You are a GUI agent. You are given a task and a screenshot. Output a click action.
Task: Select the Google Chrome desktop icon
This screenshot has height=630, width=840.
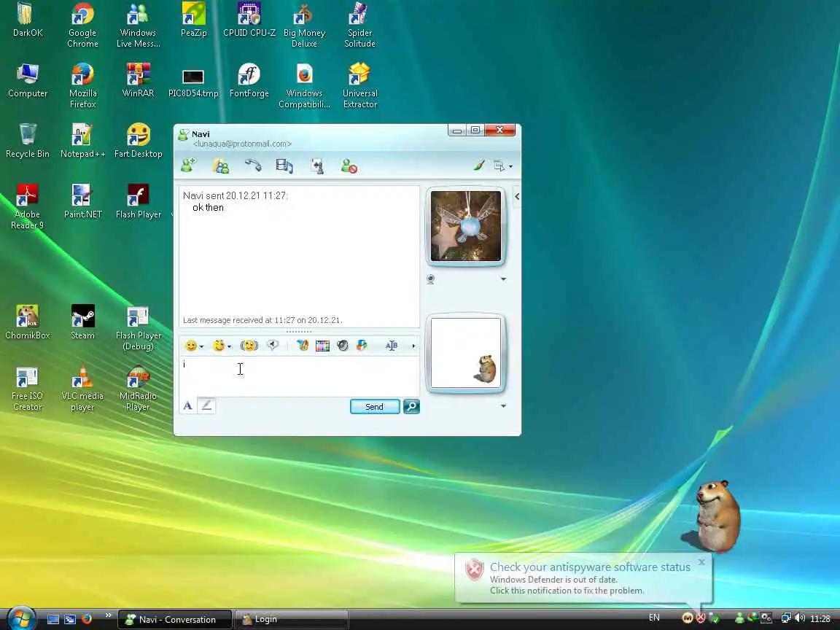tap(82, 26)
